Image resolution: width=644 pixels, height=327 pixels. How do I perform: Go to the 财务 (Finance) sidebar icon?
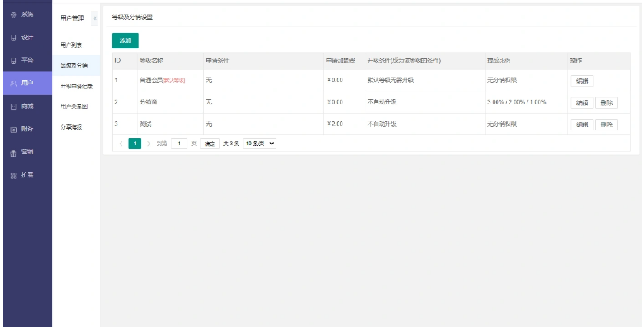pyautogui.click(x=13, y=129)
